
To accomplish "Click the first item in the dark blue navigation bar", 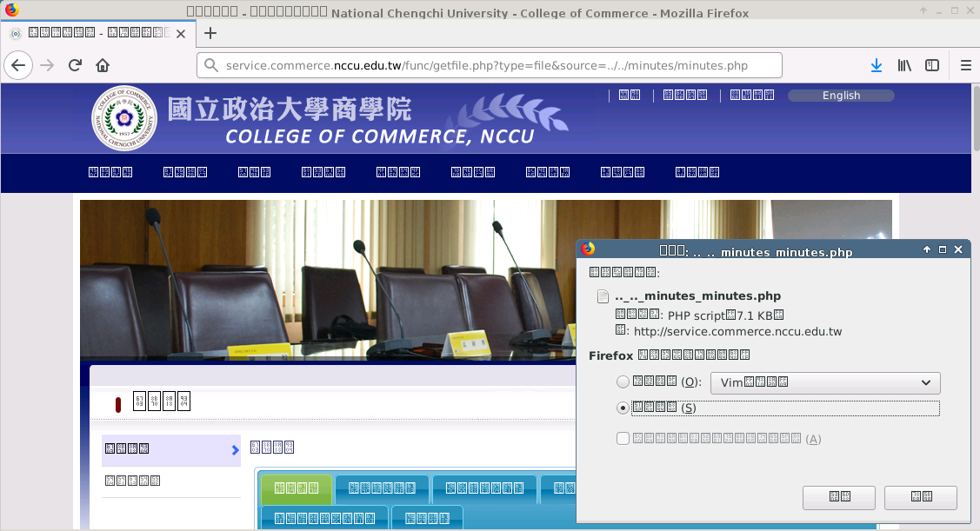I will tap(110, 172).
